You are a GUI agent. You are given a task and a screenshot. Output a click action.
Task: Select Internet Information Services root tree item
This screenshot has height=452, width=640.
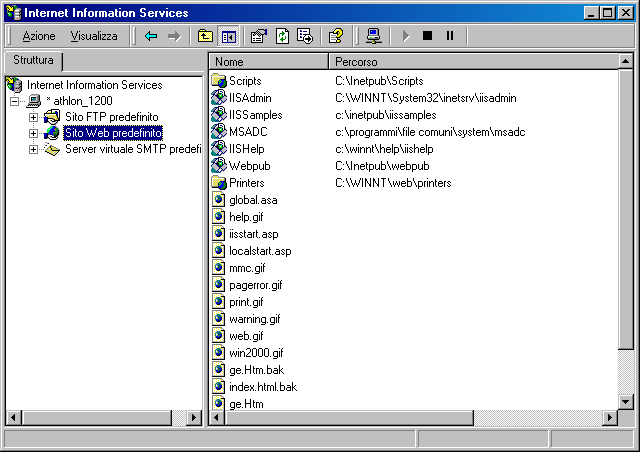94,85
